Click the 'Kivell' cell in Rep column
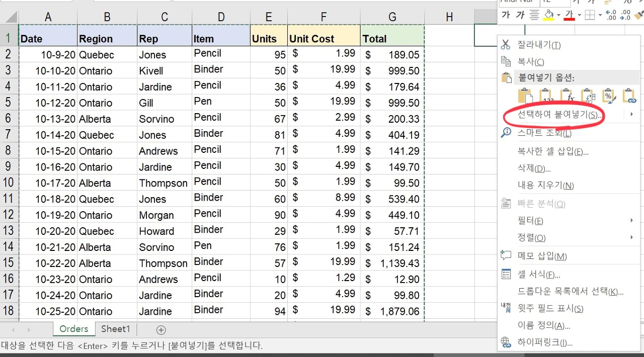644x357 pixels. click(165, 70)
